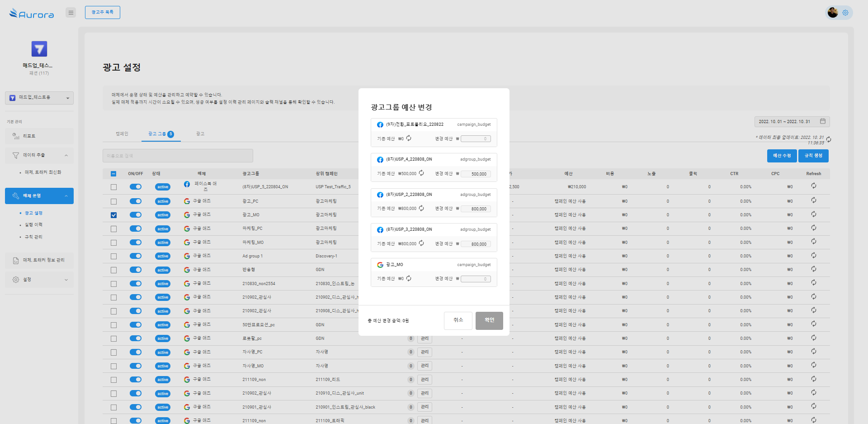Click the 취소 button in budget dialog
Image resolution: width=868 pixels, height=424 pixels.
tap(458, 320)
